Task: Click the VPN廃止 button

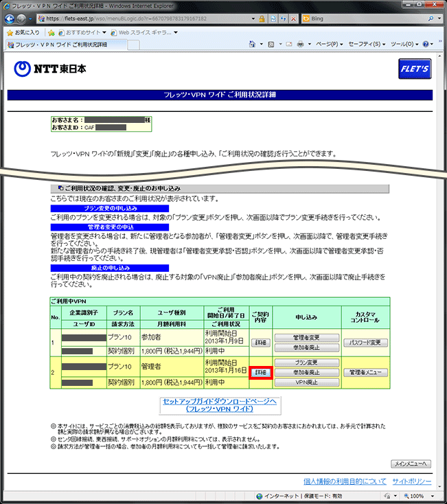Action: pos(307,382)
